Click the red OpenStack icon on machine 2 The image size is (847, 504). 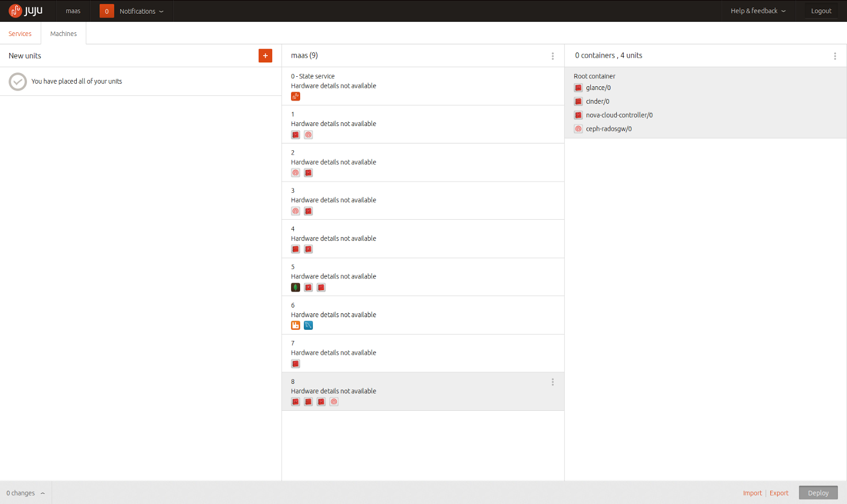pos(308,173)
